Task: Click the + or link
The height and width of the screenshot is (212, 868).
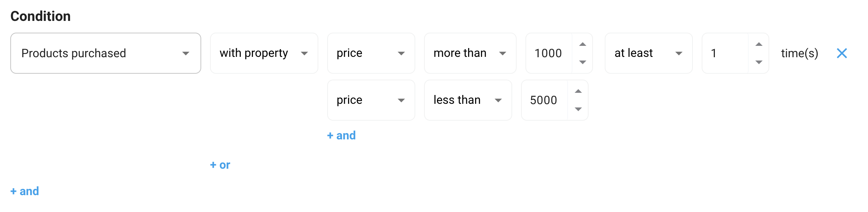Action: coord(220,165)
